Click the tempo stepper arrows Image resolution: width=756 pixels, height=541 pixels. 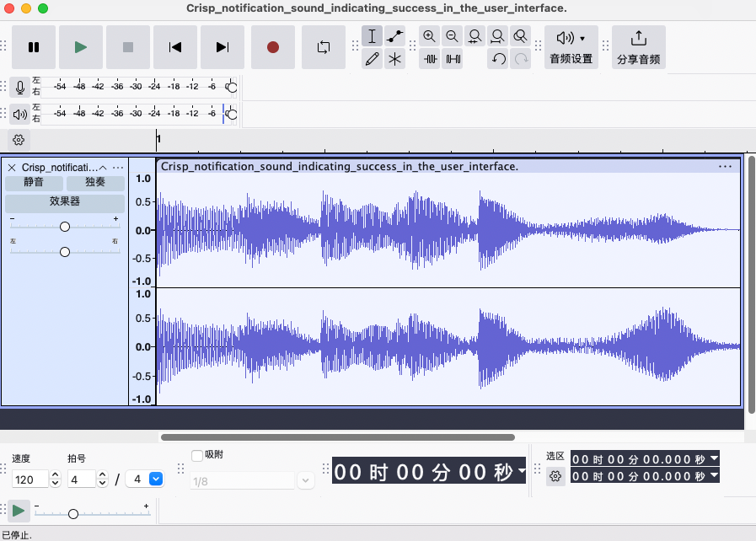(x=55, y=479)
